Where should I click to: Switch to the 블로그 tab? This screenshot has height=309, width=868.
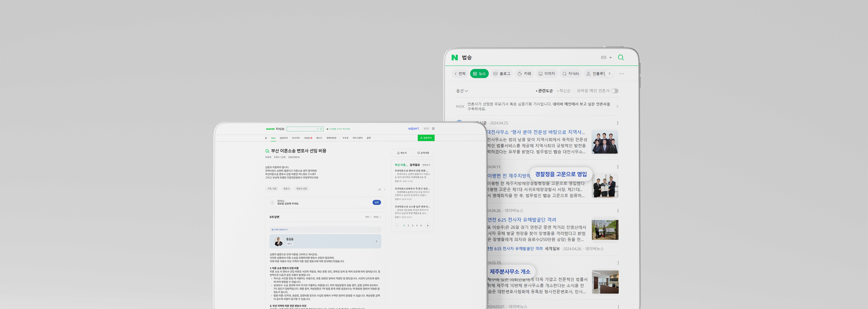click(x=502, y=74)
